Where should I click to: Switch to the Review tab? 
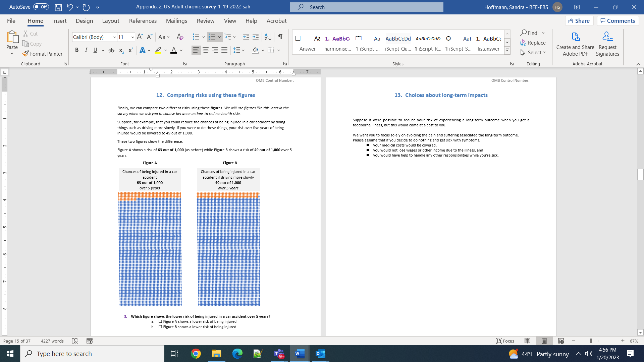click(x=205, y=21)
